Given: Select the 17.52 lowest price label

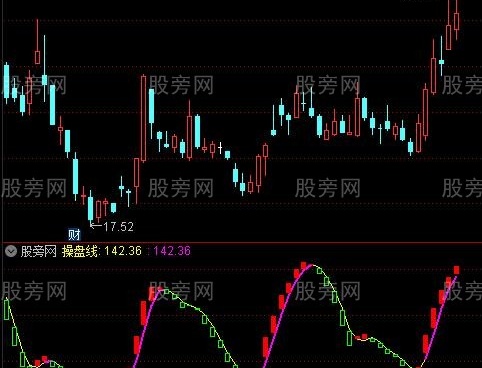Looking at the screenshot, I should point(118,227).
